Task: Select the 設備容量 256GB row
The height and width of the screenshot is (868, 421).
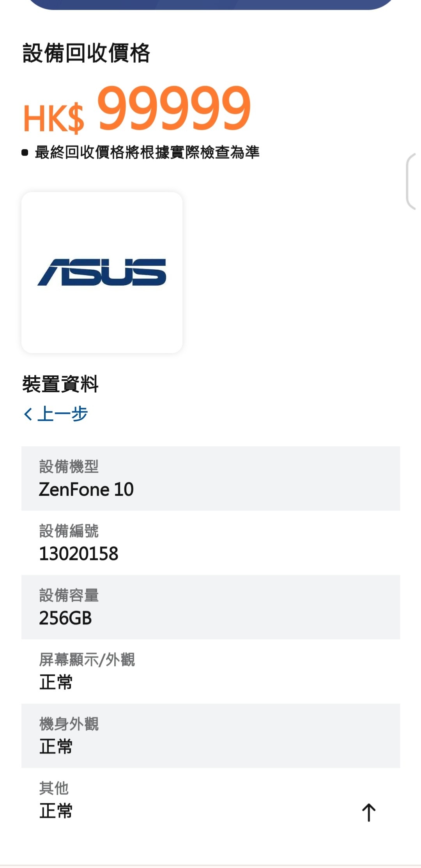Action: [210, 607]
